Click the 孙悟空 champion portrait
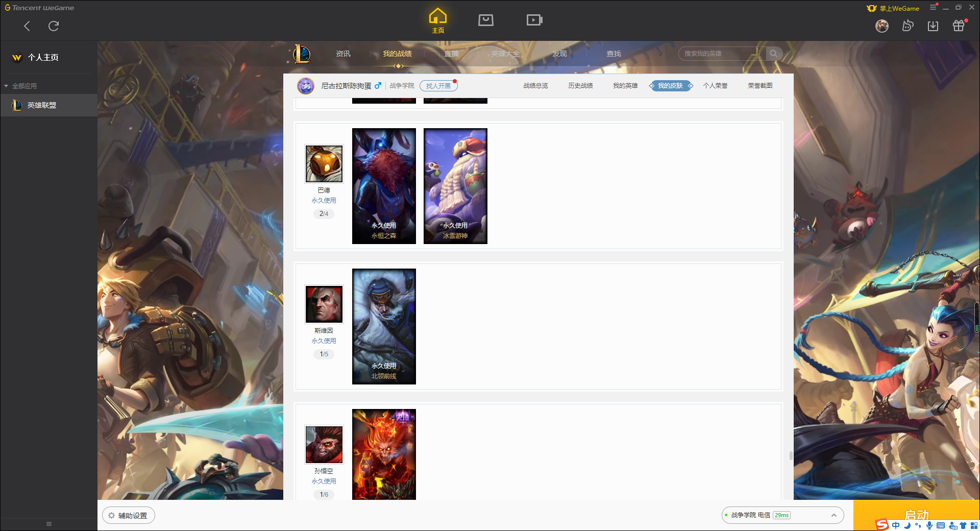The height and width of the screenshot is (531, 980). 324,444
